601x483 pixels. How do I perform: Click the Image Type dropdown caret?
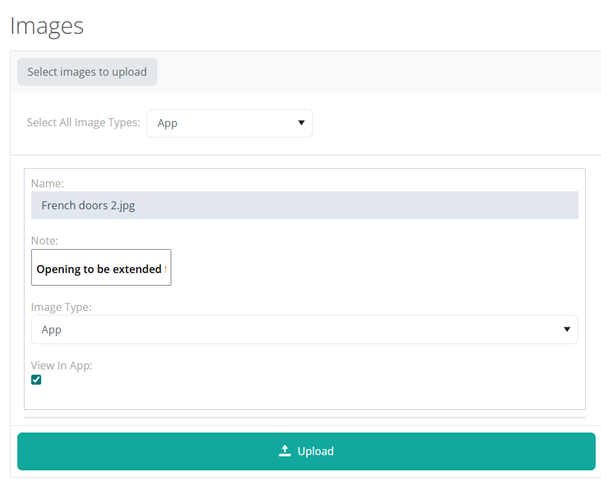click(x=567, y=329)
